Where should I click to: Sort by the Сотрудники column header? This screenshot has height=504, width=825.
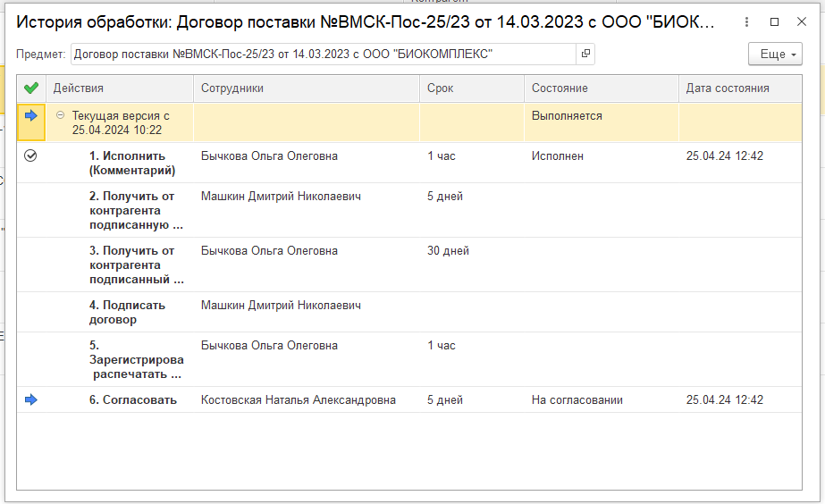(x=307, y=88)
